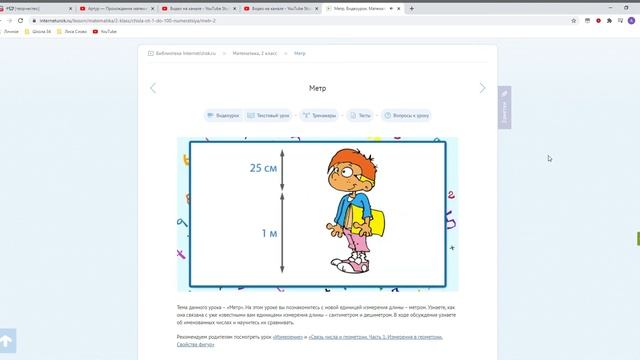Click the library icon in breadcrumb

click(x=151, y=53)
